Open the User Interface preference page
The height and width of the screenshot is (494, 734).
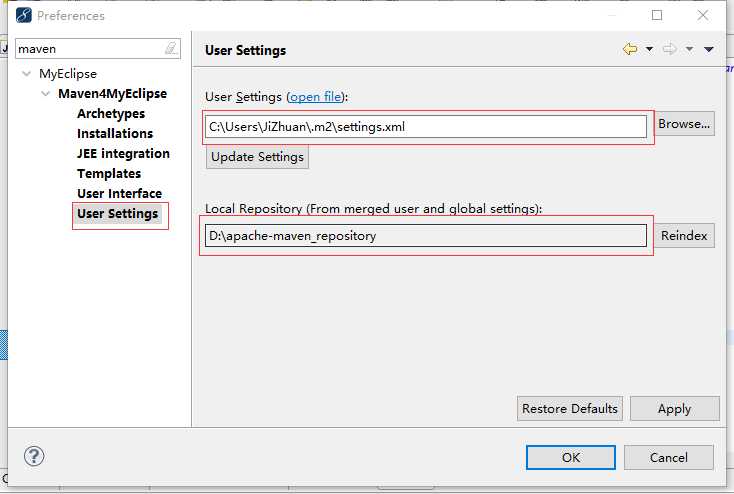pos(119,193)
